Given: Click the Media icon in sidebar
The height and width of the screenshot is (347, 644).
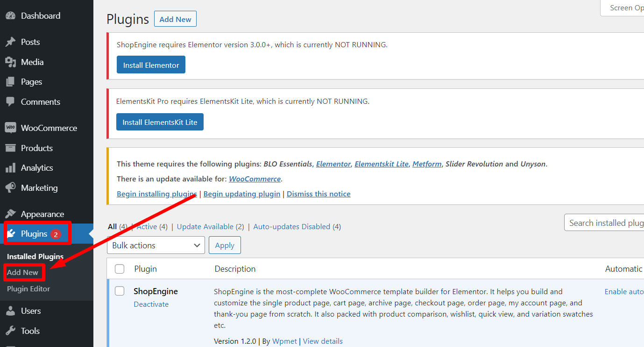Looking at the screenshot, I should click(10, 62).
